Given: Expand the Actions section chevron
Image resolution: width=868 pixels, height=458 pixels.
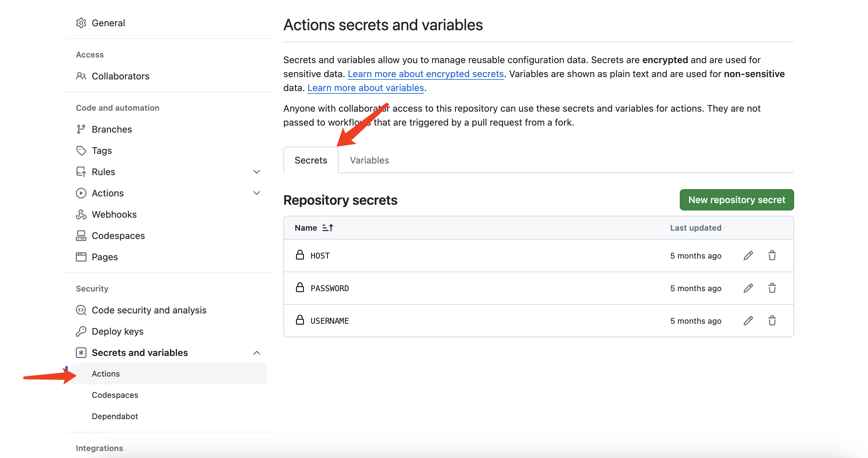Looking at the screenshot, I should pos(256,193).
